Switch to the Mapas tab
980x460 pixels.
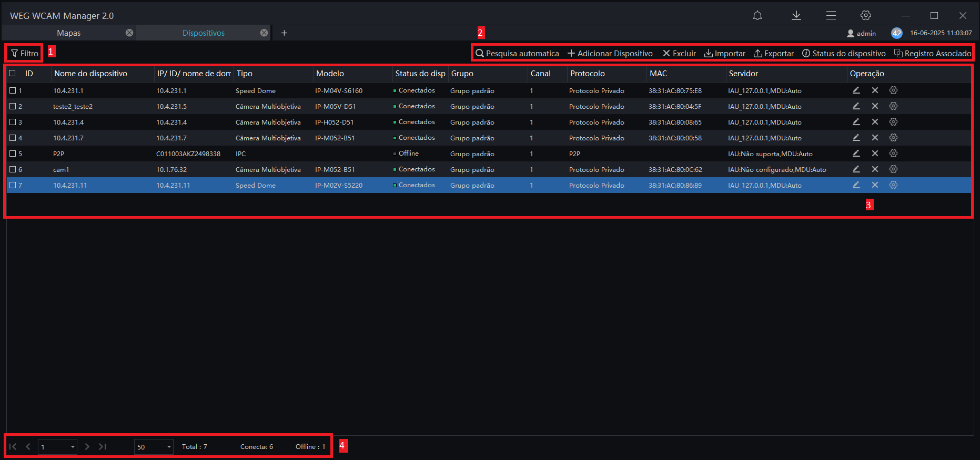(x=69, y=33)
